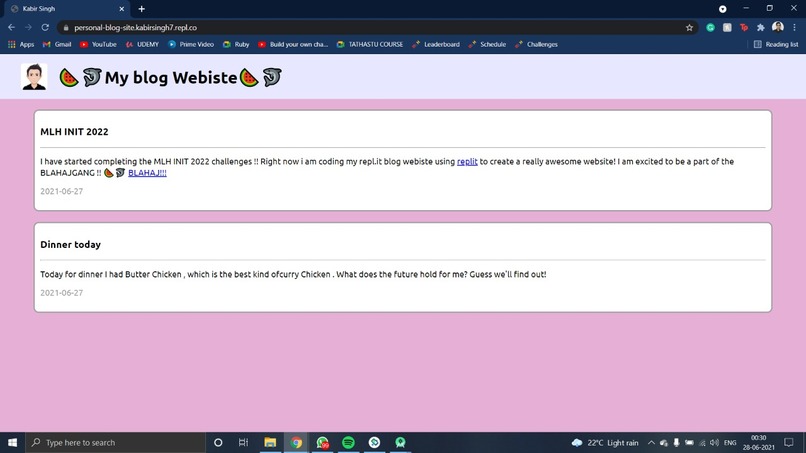
Task: Open volume control in system tray
Action: point(715,443)
